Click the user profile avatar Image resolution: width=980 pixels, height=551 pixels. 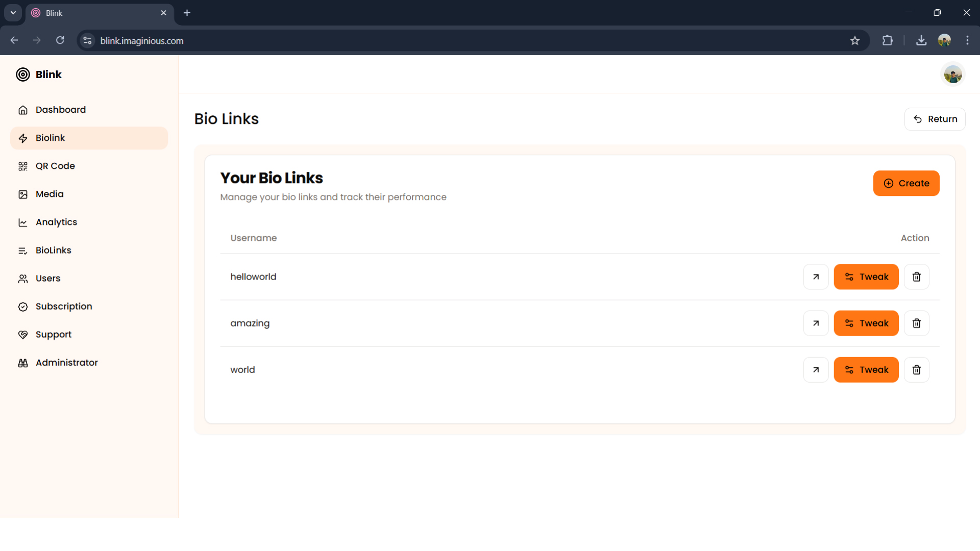click(x=952, y=73)
